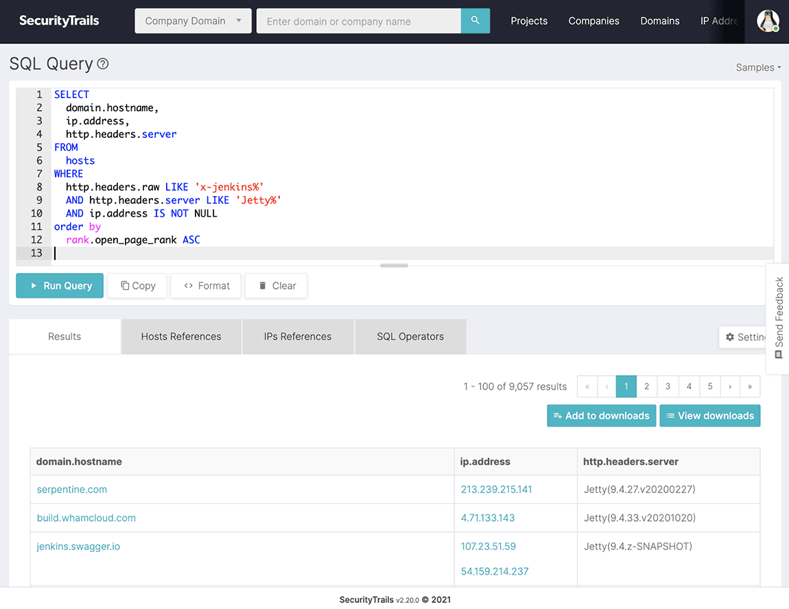This screenshot has height=609, width=789.
Task: Open Send Feedback side panel
Action: click(x=778, y=318)
